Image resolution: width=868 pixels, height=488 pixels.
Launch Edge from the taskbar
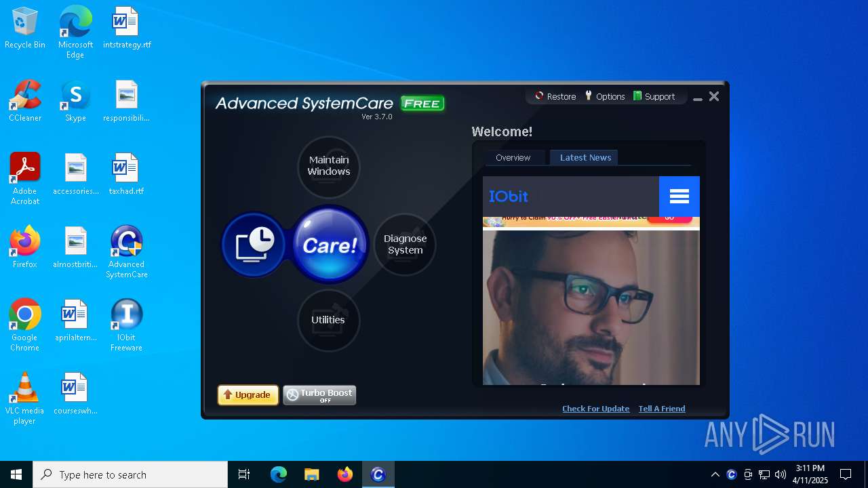(279, 474)
